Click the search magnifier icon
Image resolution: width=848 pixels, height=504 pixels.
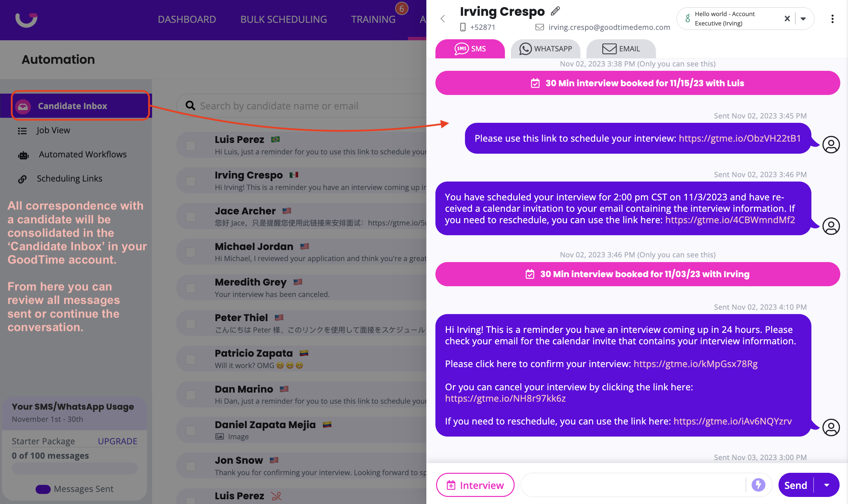190,106
